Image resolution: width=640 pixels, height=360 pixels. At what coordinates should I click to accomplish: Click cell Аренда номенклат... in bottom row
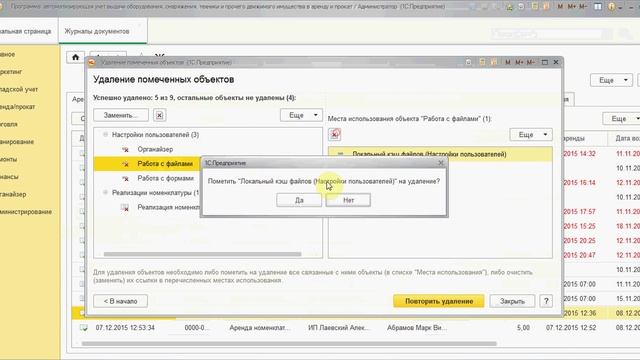tap(259, 327)
